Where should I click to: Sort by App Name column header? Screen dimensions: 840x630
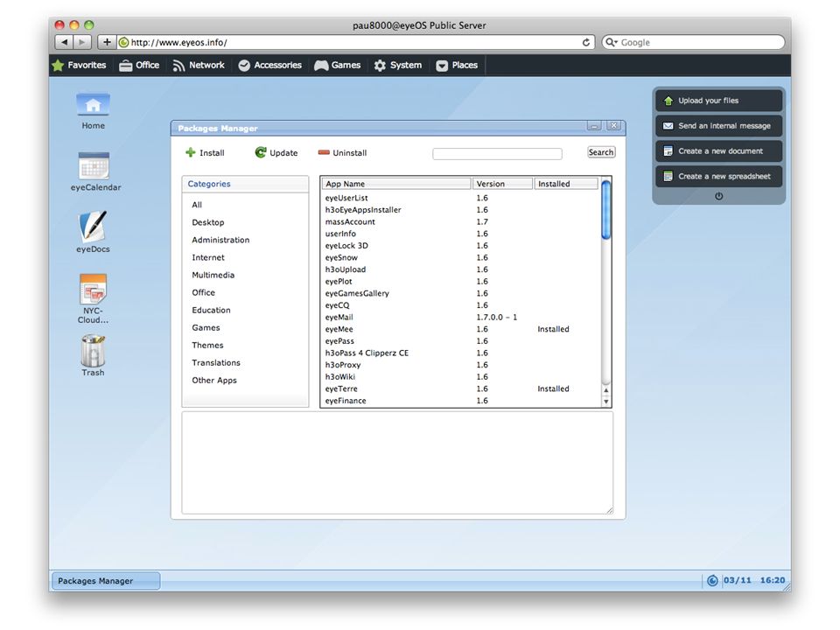[396, 184]
